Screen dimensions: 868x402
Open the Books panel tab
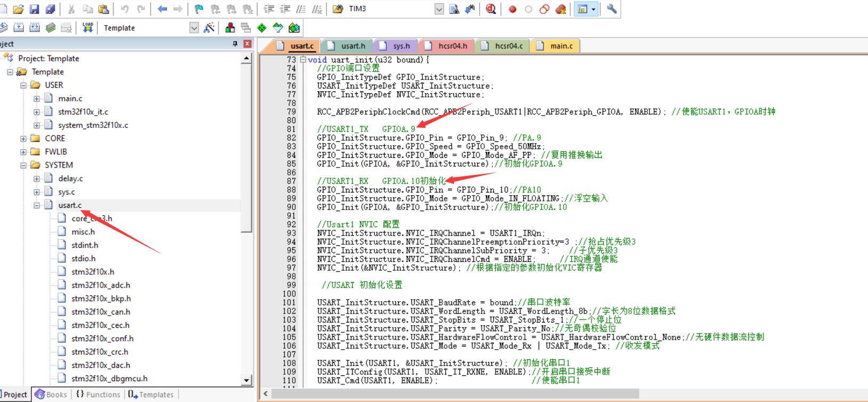(x=51, y=395)
